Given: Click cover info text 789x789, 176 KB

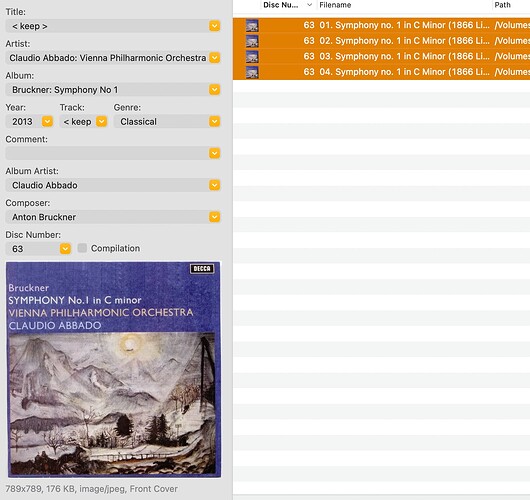Looking at the screenshot, I should click(x=91, y=489).
